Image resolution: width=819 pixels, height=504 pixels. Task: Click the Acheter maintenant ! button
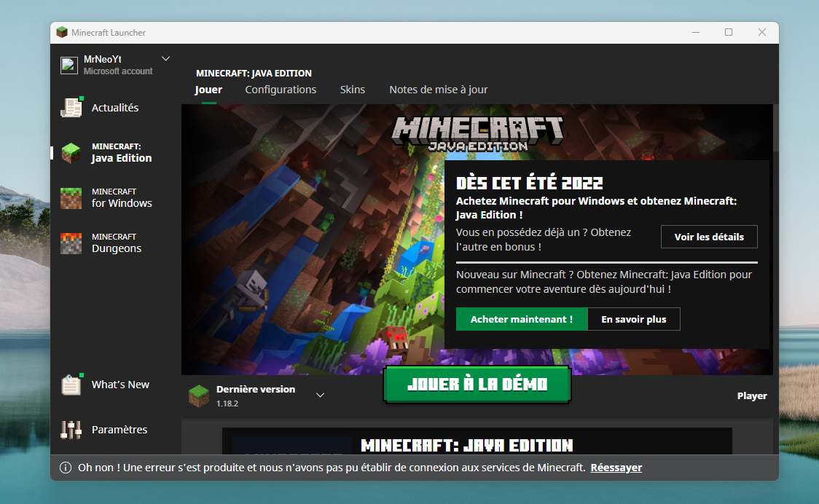[522, 319]
